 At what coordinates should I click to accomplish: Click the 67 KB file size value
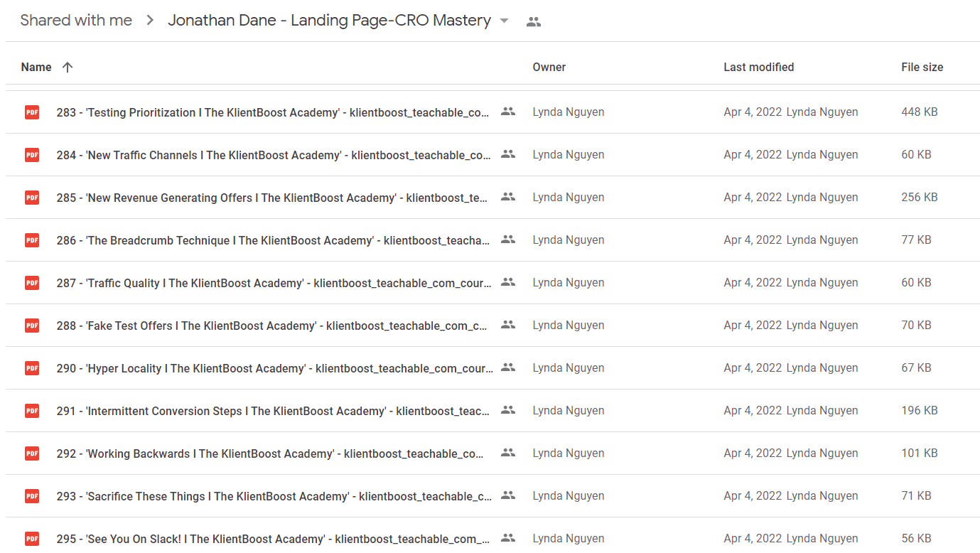(x=916, y=368)
